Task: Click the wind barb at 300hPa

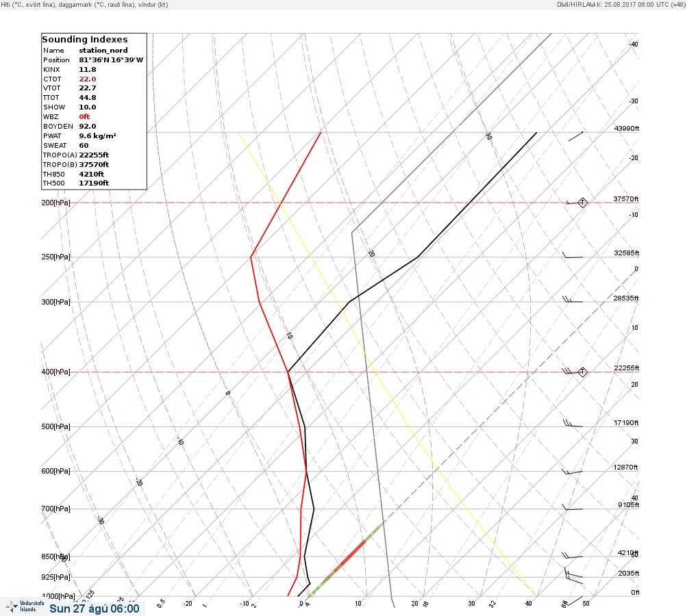Action: 573,300
